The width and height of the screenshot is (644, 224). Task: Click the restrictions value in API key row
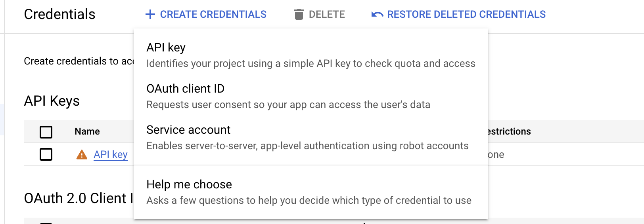(496, 154)
